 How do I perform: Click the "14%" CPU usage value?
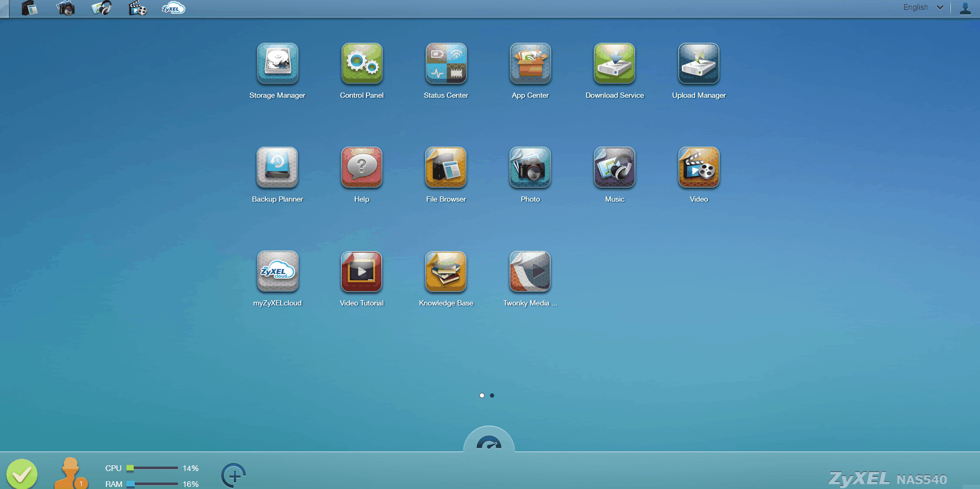point(191,468)
